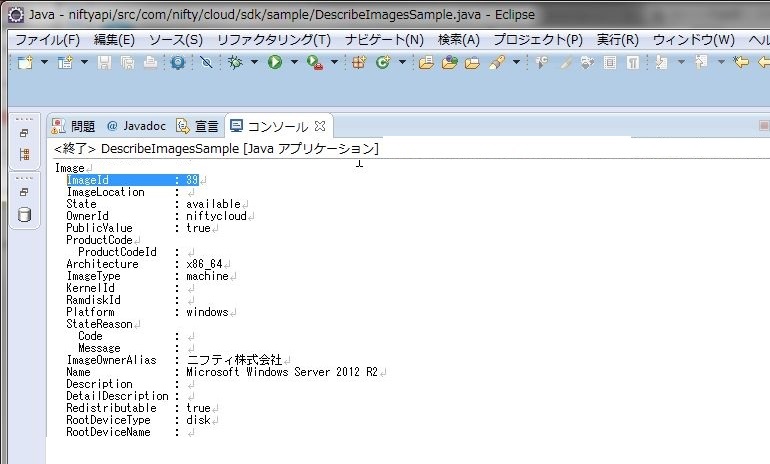Open the プロジェクト(P) menu
The width and height of the screenshot is (770, 464).
[x=538, y=39]
